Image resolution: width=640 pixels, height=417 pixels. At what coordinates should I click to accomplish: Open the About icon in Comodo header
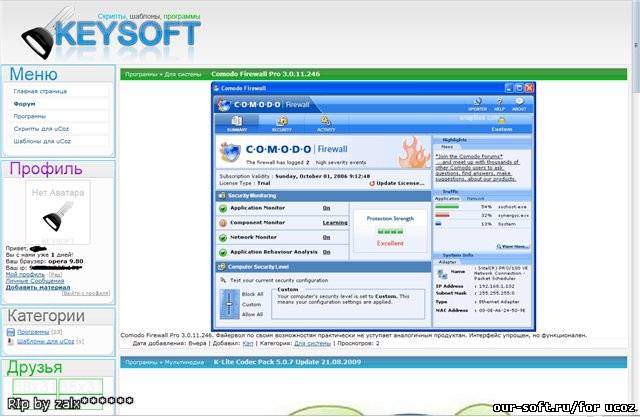click(x=519, y=101)
